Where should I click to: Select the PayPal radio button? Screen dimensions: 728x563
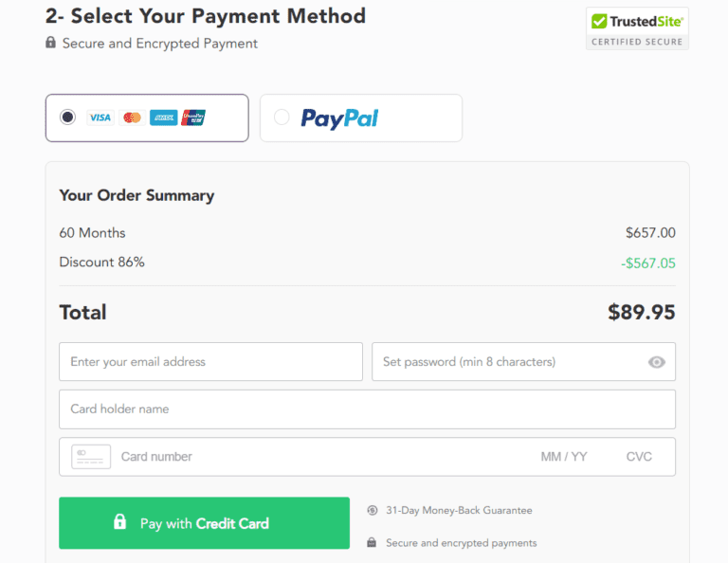coord(282,118)
